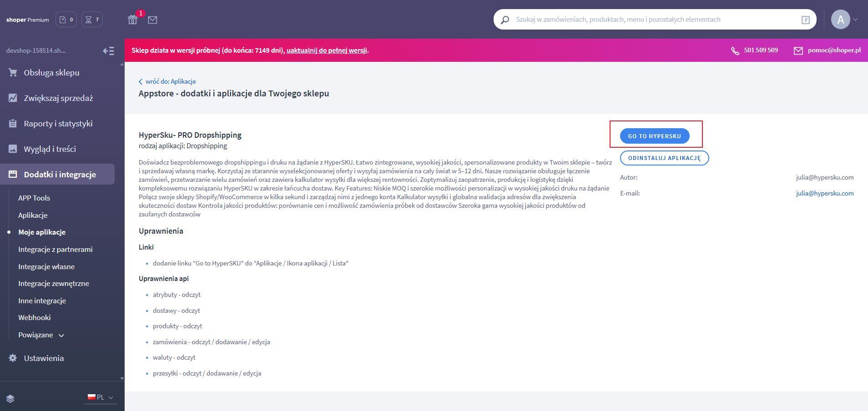Select Moje aplikacje submenu
The image size is (868, 411).
(42, 232)
